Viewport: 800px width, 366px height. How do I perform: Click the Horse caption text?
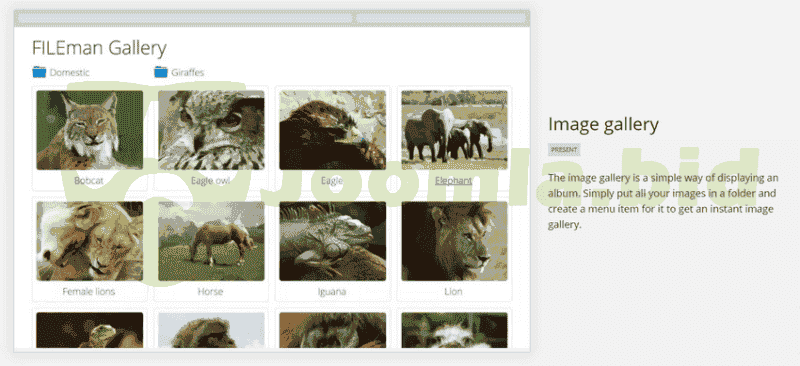210,292
